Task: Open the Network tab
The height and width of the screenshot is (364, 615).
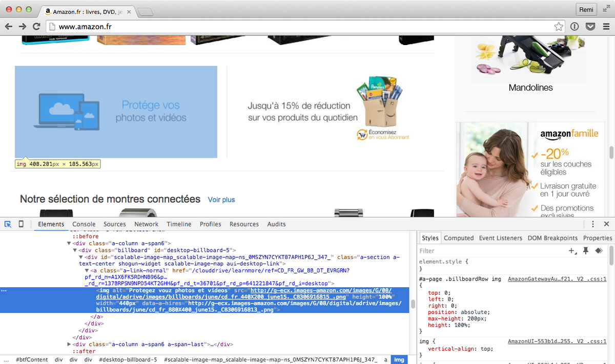Action: [x=147, y=224]
